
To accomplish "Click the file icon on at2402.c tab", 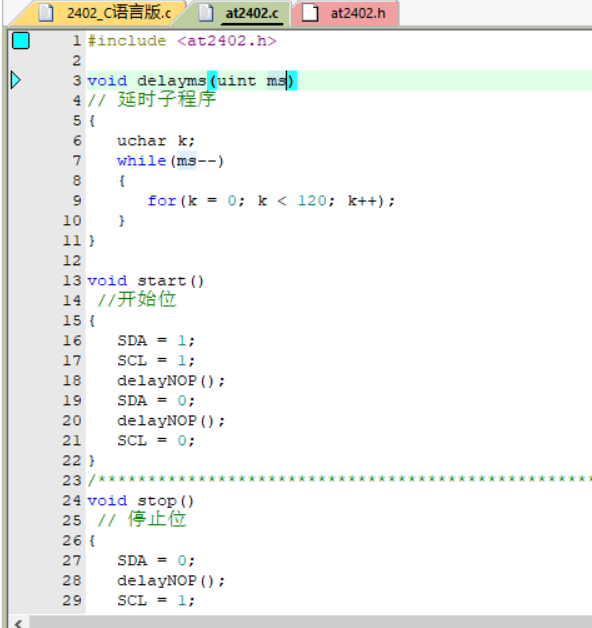I will [206, 13].
